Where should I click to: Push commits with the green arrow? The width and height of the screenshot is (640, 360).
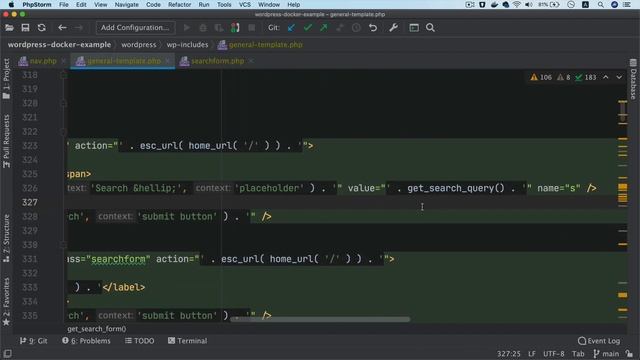click(324, 28)
